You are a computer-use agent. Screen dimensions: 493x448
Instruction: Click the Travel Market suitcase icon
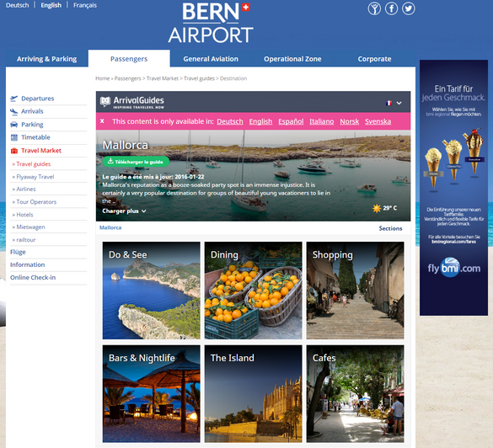click(x=13, y=151)
